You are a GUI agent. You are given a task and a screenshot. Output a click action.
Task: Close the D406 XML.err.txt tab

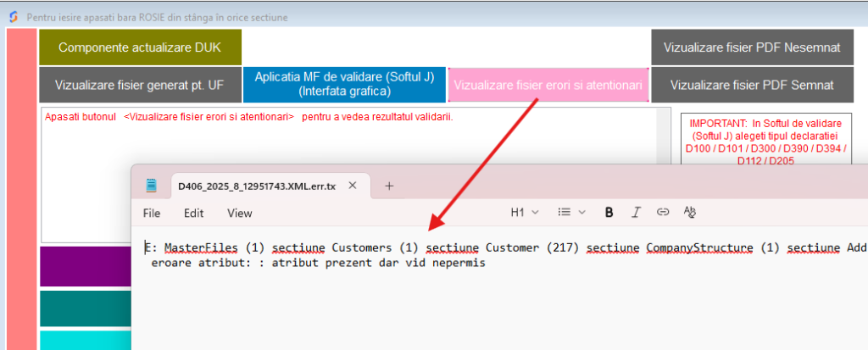tap(353, 186)
